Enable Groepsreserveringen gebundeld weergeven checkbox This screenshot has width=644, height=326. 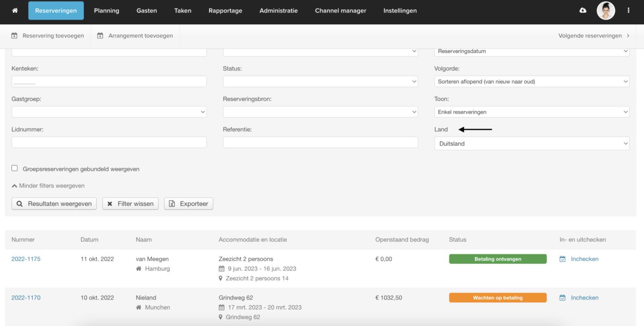click(x=15, y=169)
